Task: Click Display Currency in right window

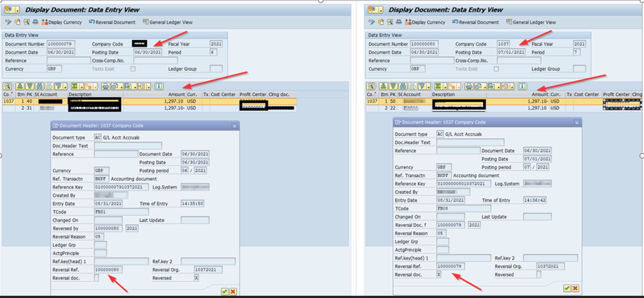Action: [425, 22]
